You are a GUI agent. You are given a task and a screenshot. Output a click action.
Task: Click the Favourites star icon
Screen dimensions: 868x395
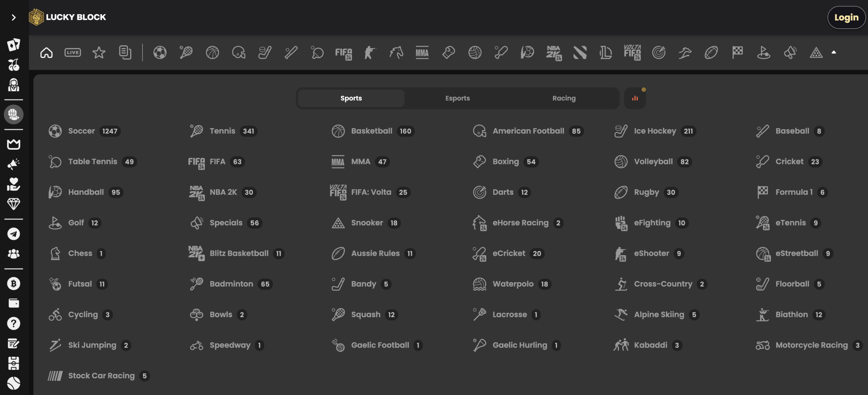tap(99, 51)
